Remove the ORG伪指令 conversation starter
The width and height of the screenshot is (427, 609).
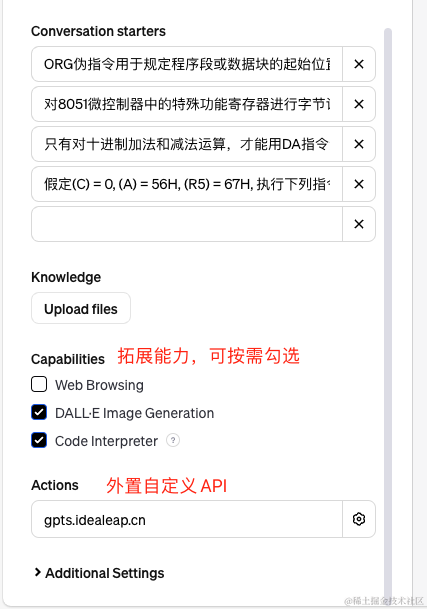pyautogui.click(x=359, y=64)
